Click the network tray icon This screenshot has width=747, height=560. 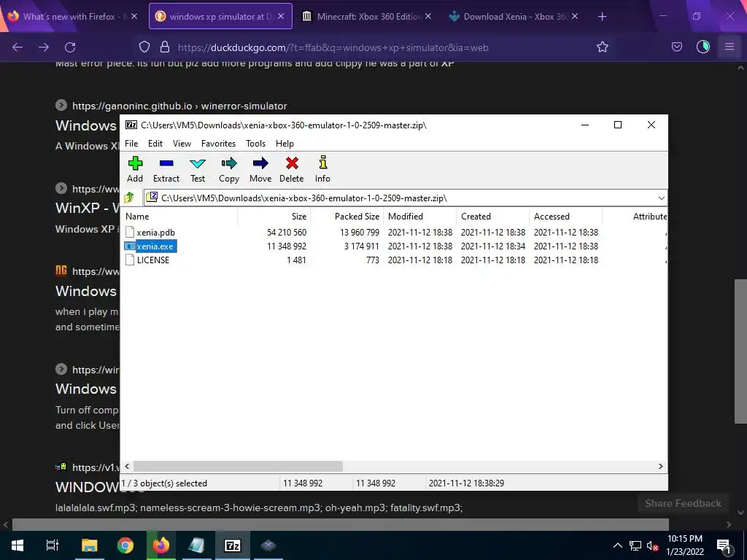(x=635, y=545)
